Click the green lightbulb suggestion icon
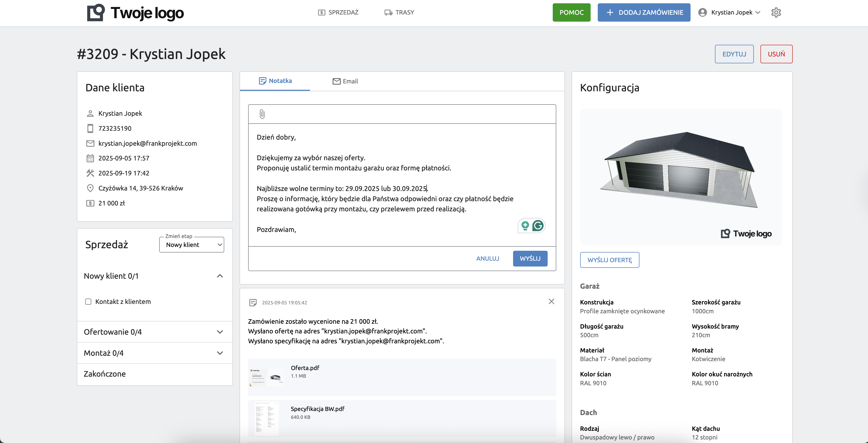 tap(525, 226)
